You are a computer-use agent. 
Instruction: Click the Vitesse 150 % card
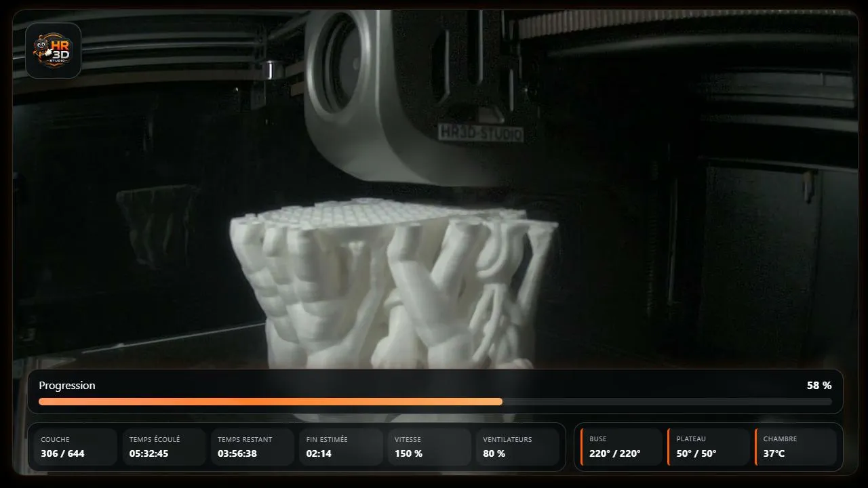click(429, 447)
